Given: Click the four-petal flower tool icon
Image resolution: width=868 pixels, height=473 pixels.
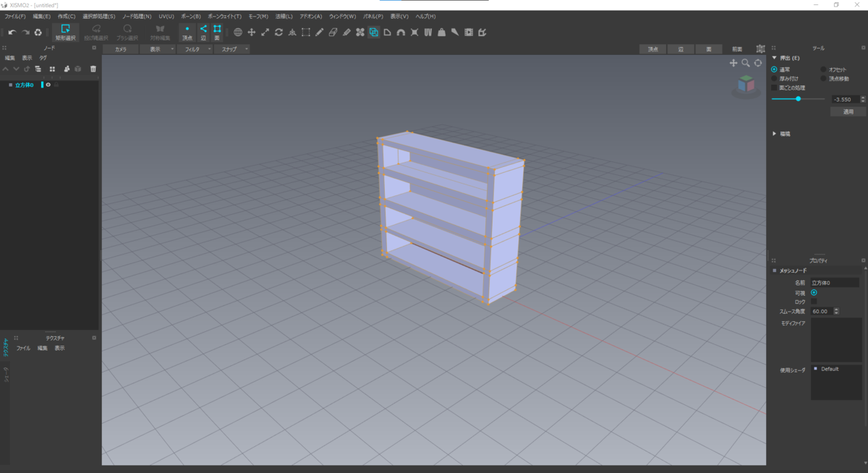Looking at the screenshot, I should coord(360,32).
